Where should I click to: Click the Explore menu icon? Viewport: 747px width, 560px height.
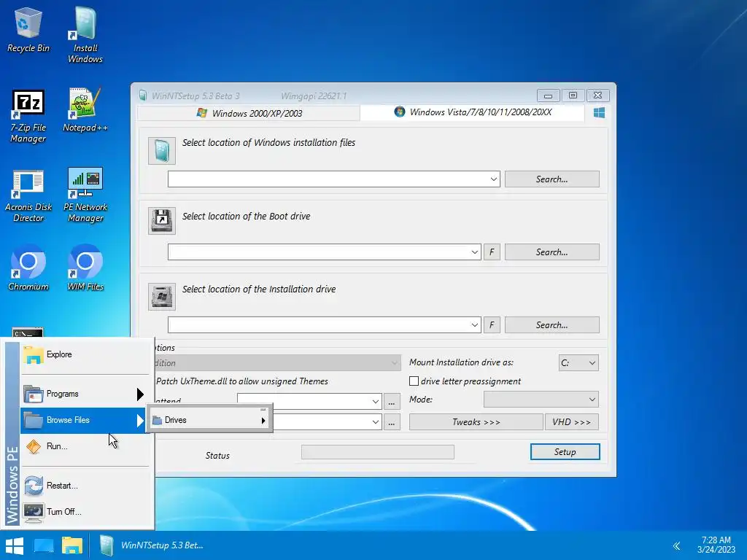tap(34, 355)
